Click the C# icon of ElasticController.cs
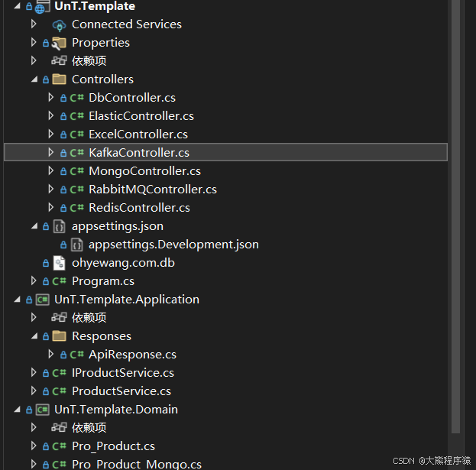Image resolution: width=476 pixels, height=470 pixels. tap(76, 116)
